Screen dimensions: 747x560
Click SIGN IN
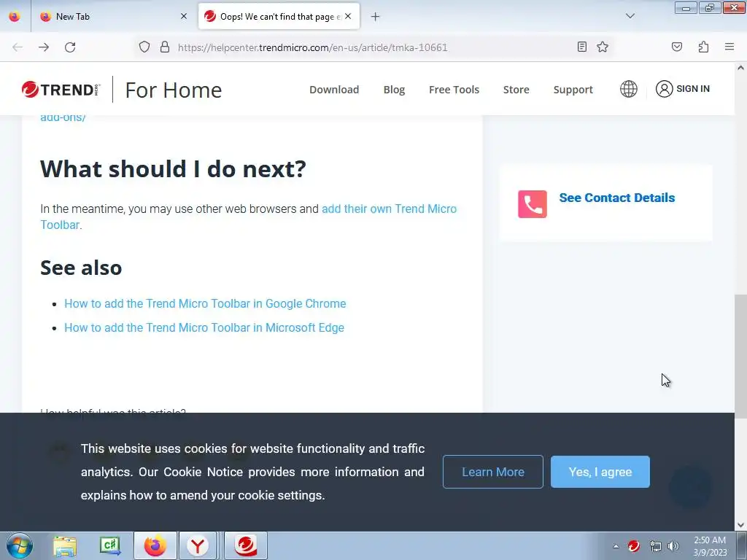(x=683, y=88)
